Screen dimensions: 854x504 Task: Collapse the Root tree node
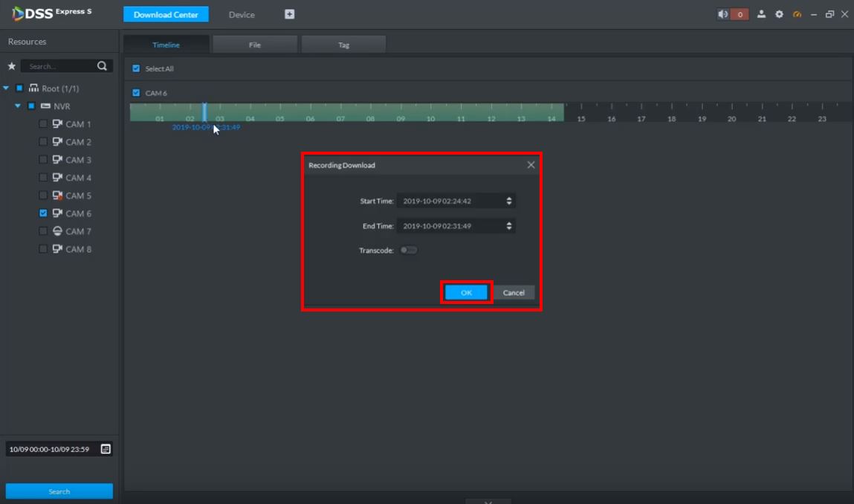[7, 88]
